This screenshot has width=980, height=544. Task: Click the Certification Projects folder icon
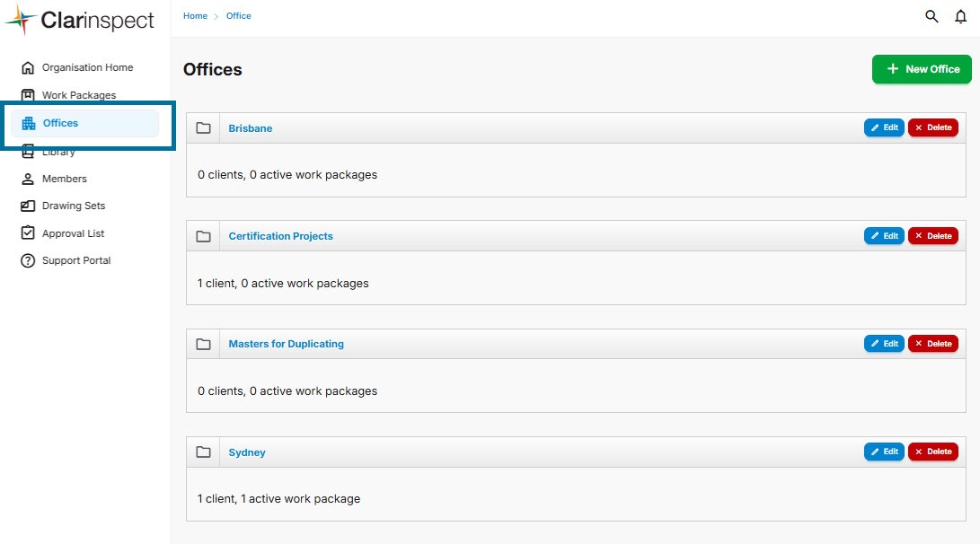[x=203, y=236]
